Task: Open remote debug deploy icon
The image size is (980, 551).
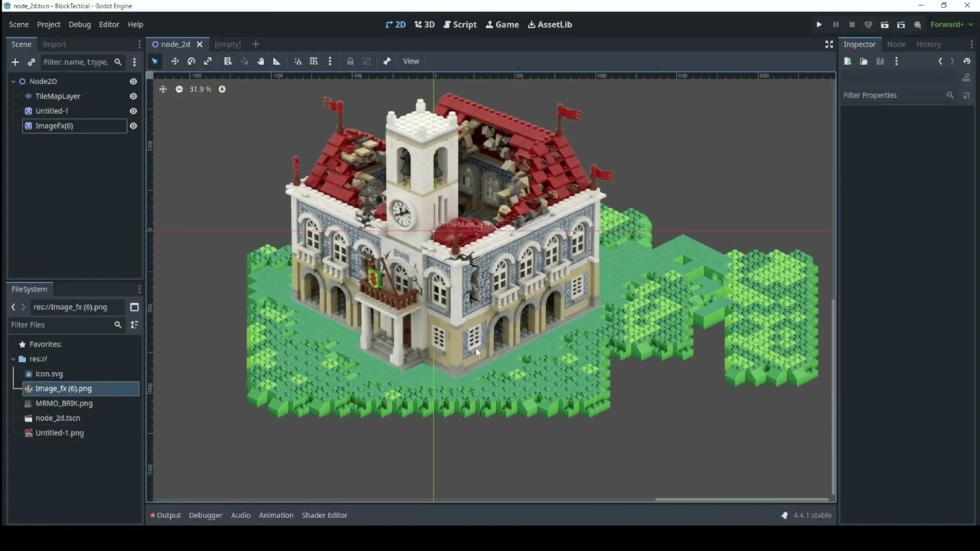Action: click(x=868, y=24)
